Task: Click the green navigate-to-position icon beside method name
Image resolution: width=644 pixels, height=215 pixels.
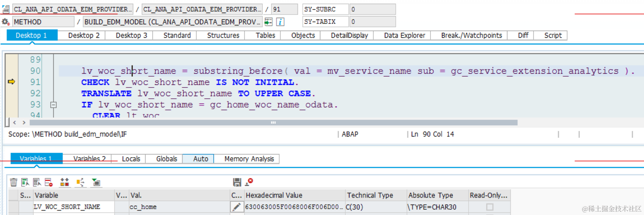Action: [268, 22]
